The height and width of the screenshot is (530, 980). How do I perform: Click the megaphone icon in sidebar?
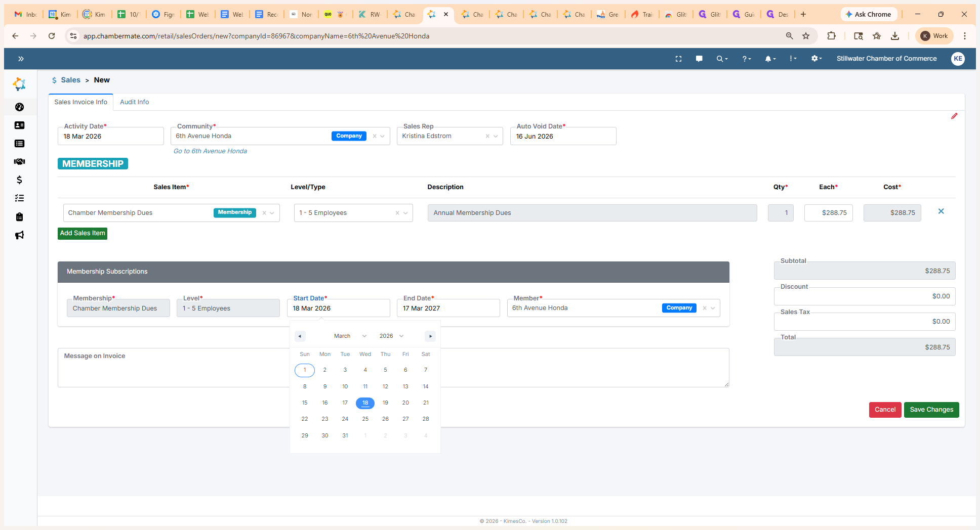[19, 235]
